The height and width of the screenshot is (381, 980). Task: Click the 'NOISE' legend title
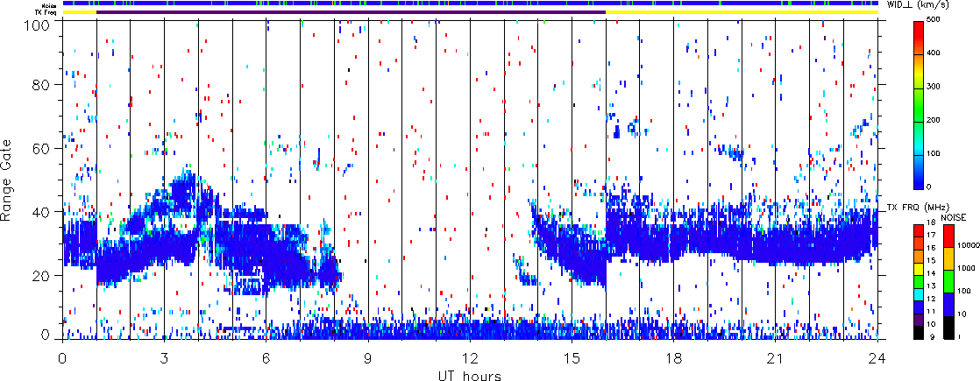(955, 216)
